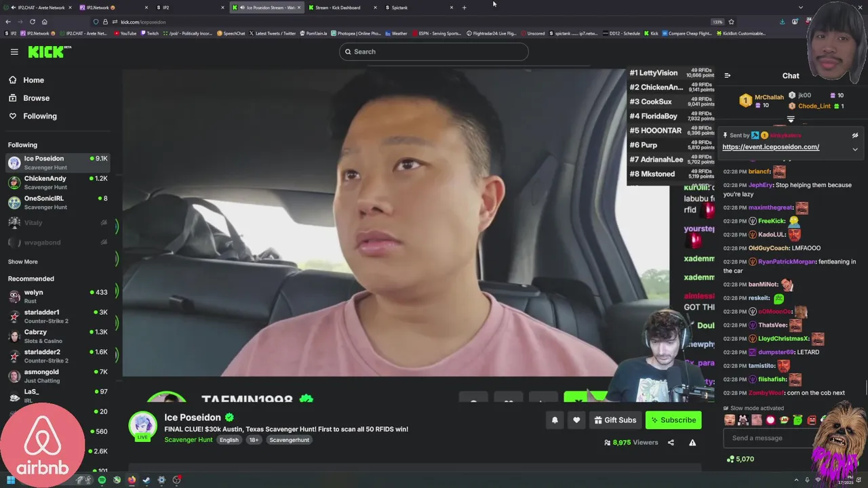Unpin the pinned chat message
This screenshot has height=488, width=868.
pos(855,136)
